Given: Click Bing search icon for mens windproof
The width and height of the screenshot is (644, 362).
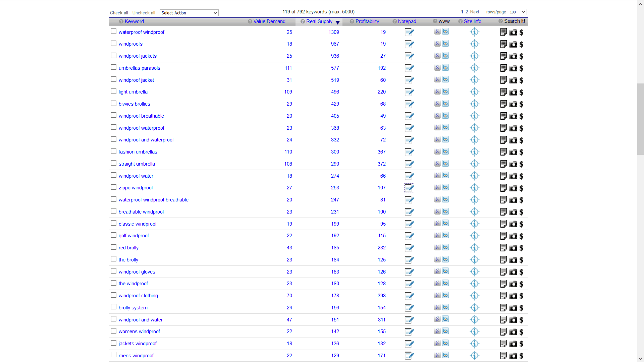Looking at the screenshot, I should [x=445, y=355].
